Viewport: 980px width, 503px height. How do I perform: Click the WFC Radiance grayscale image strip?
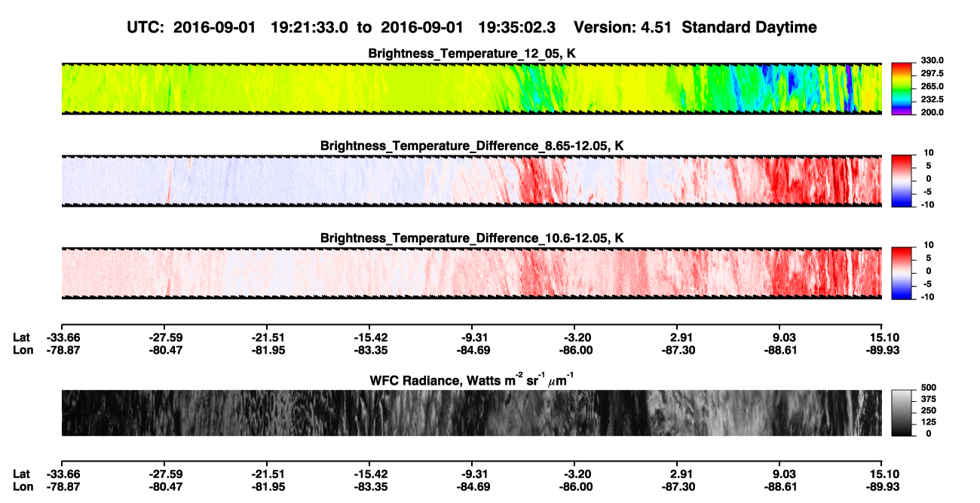(x=471, y=413)
